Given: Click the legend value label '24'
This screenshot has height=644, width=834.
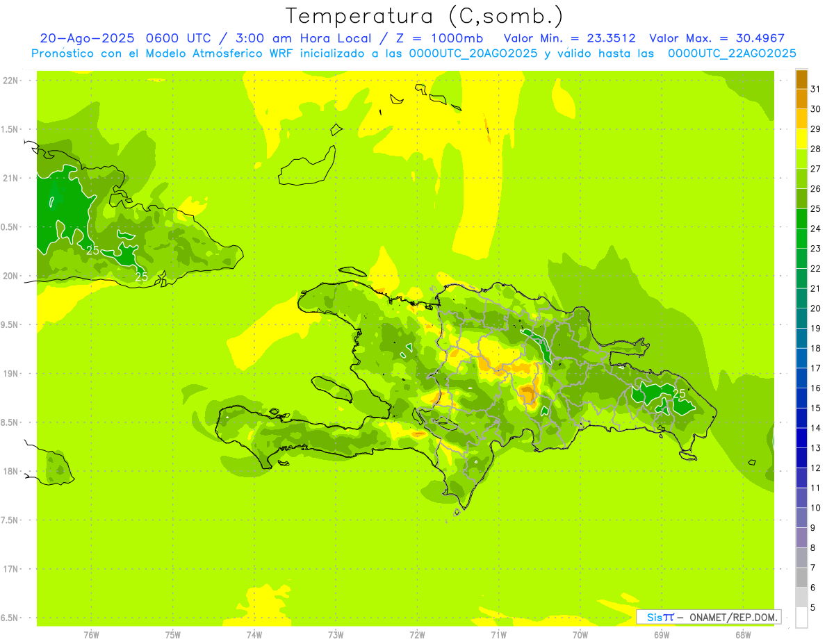Looking at the screenshot, I should [816, 229].
